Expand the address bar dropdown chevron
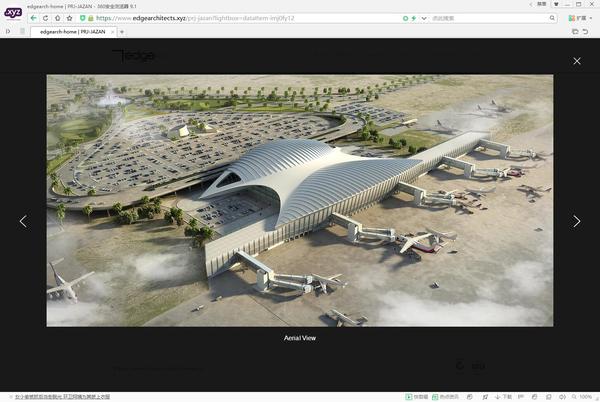 [424, 18]
